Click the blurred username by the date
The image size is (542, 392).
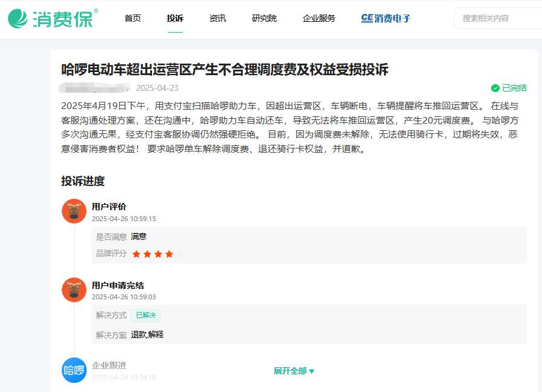[94, 88]
